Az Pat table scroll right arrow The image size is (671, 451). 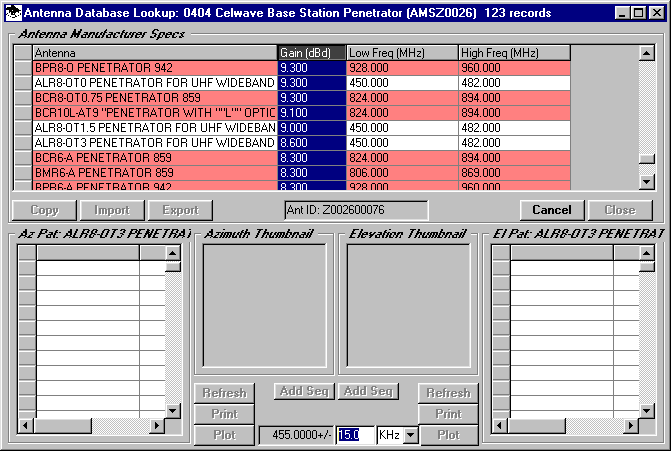pos(157,426)
